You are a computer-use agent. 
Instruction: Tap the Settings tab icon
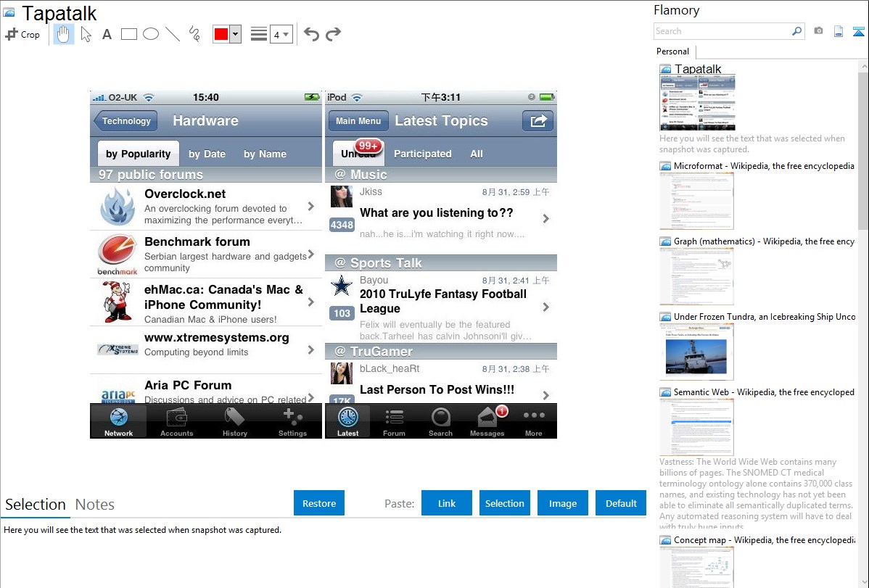(x=292, y=421)
